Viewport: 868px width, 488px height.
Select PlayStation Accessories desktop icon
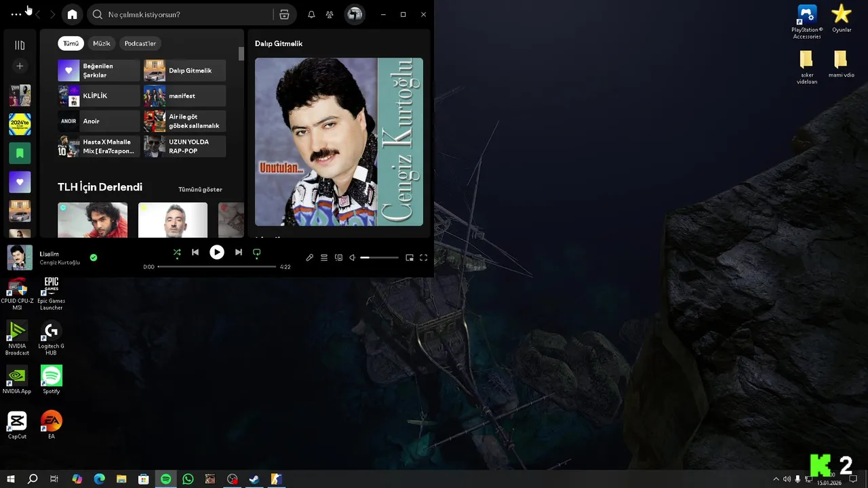pos(807,22)
